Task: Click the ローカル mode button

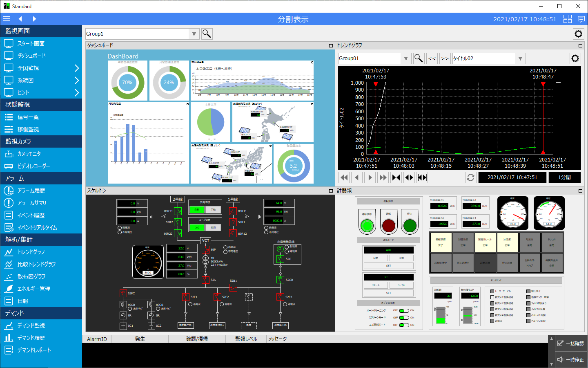Action: click(401, 285)
